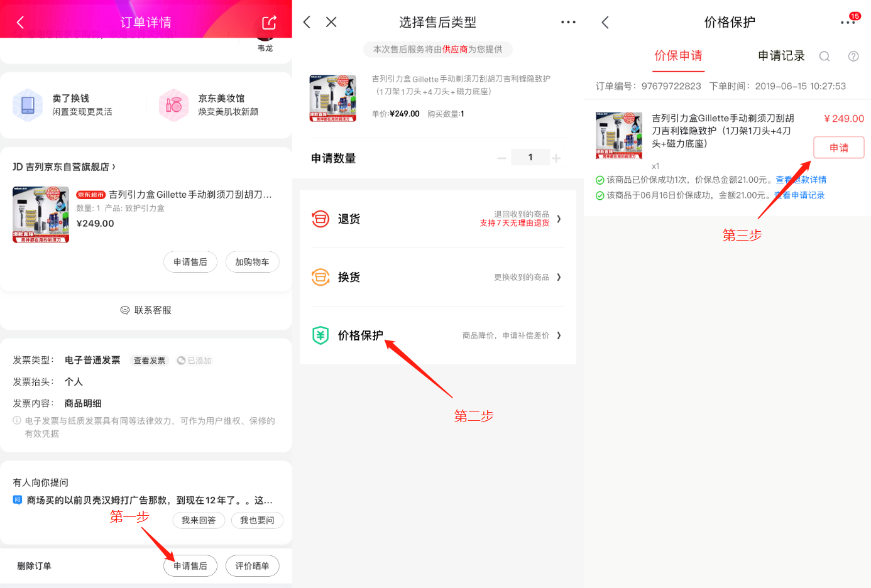Tap the 换货 exchange icon
The height and width of the screenshot is (588, 871).
pyautogui.click(x=320, y=277)
